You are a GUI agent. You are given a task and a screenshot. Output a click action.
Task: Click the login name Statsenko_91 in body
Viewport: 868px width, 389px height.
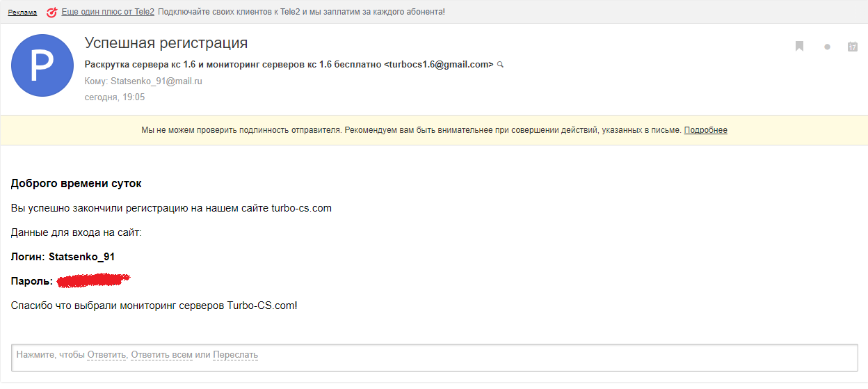[81, 257]
